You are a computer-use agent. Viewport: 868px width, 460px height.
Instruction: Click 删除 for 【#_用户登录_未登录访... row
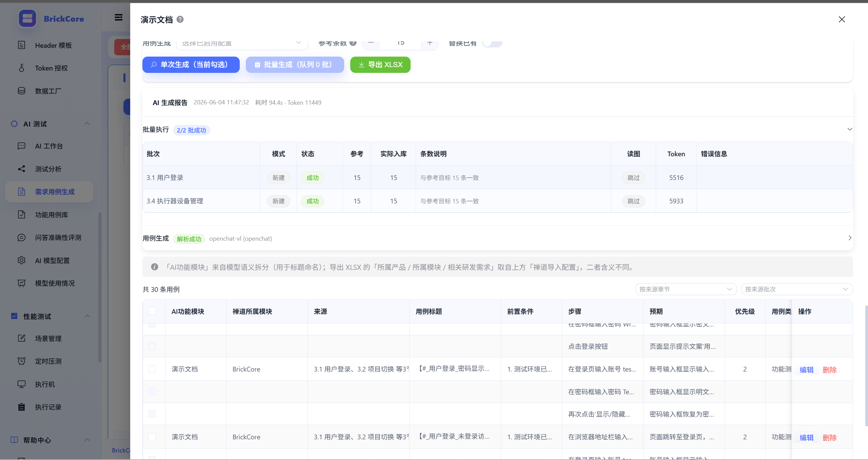pyautogui.click(x=829, y=438)
